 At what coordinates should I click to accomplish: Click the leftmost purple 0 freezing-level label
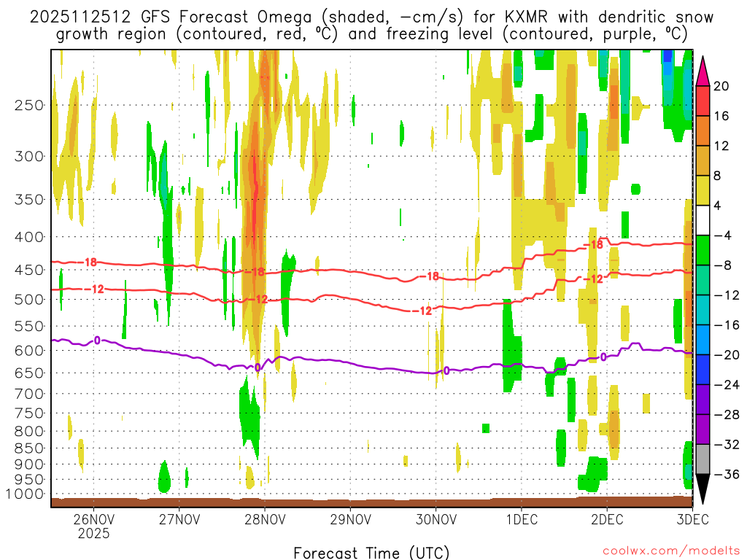tap(97, 341)
